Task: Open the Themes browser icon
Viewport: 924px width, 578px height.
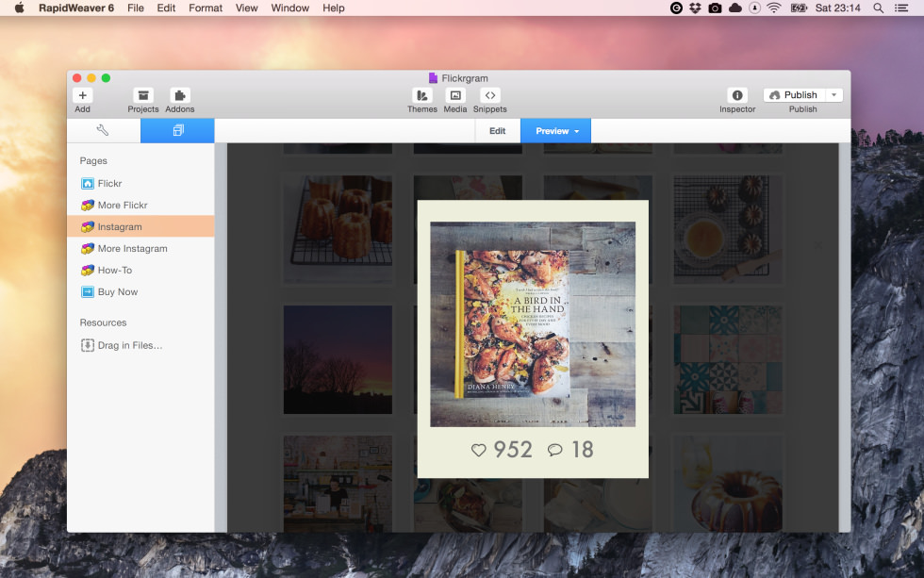Action: click(x=422, y=95)
